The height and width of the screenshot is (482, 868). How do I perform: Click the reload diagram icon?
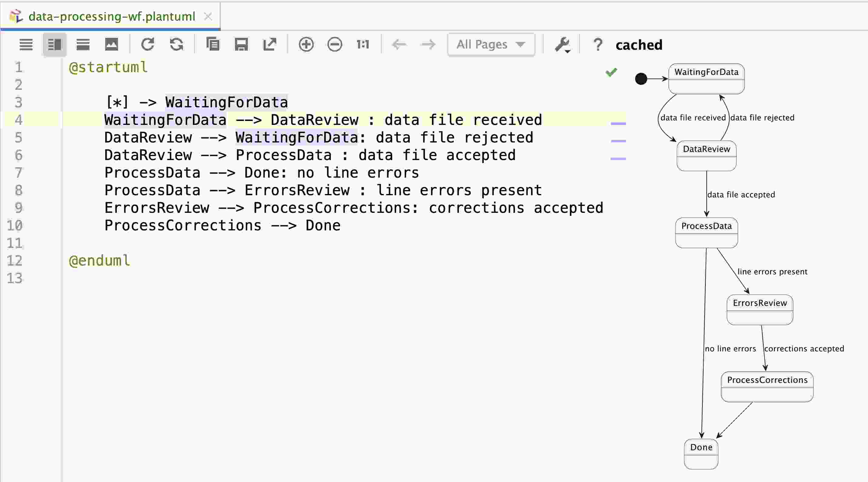tap(148, 45)
